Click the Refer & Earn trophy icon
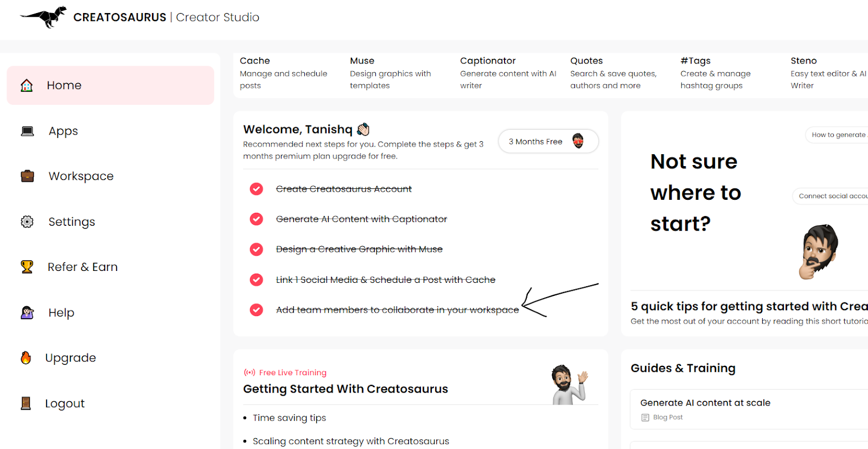 (x=27, y=267)
